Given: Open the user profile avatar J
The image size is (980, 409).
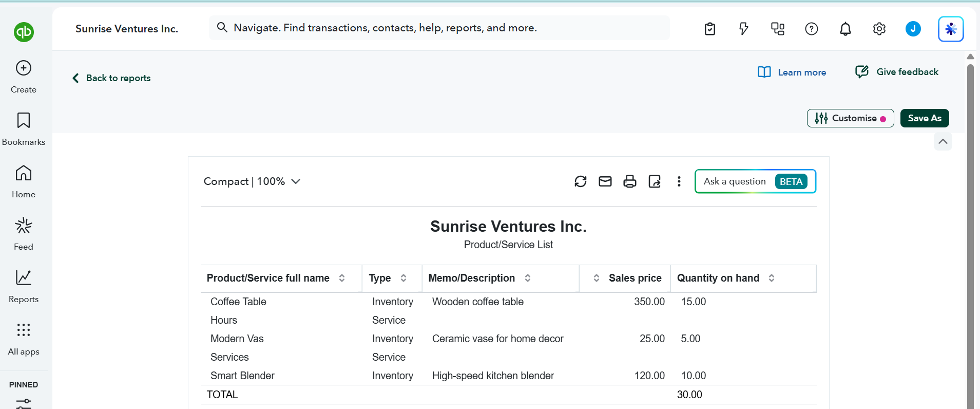Looking at the screenshot, I should (x=913, y=29).
